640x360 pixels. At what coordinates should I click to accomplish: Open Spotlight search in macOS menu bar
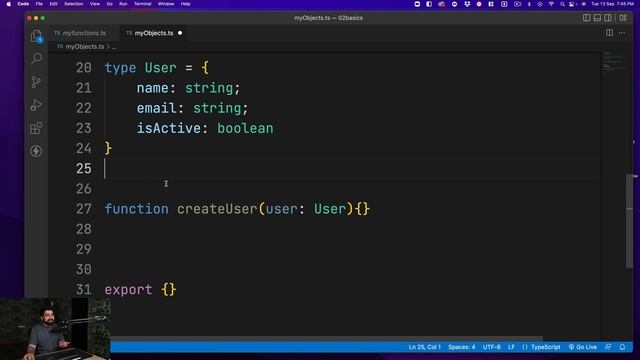click(x=562, y=4)
